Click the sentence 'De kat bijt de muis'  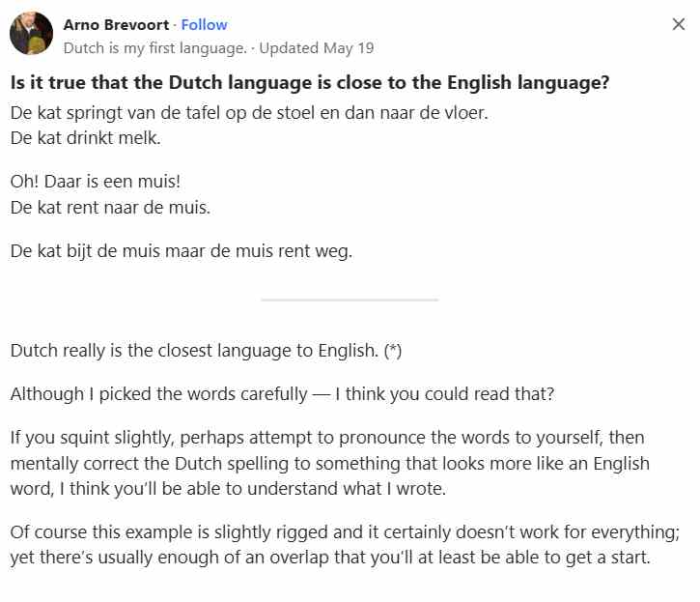click(x=182, y=250)
